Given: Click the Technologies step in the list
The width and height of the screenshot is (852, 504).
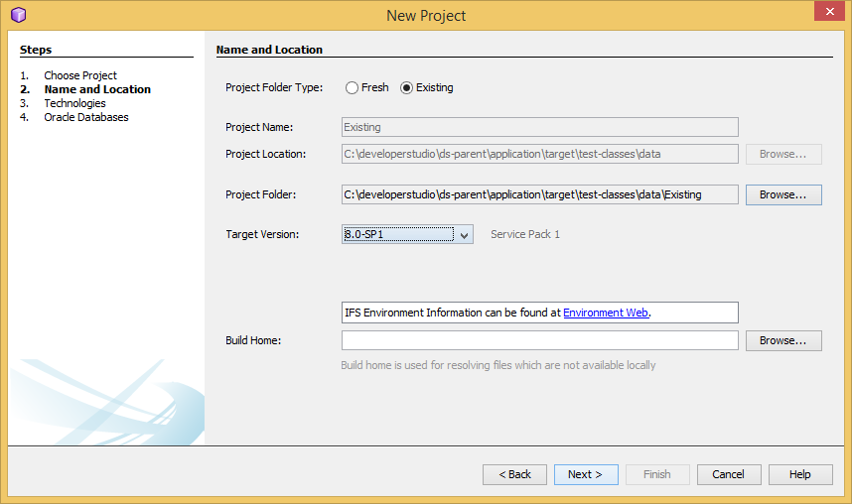Looking at the screenshot, I should coord(75,103).
